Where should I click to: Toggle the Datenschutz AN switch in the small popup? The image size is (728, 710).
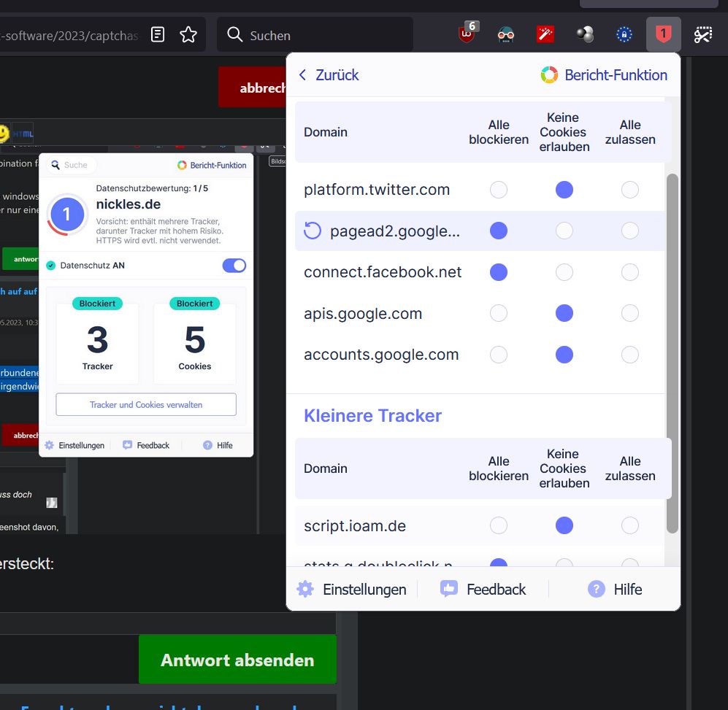pyautogui.click(x=234, y=266)
